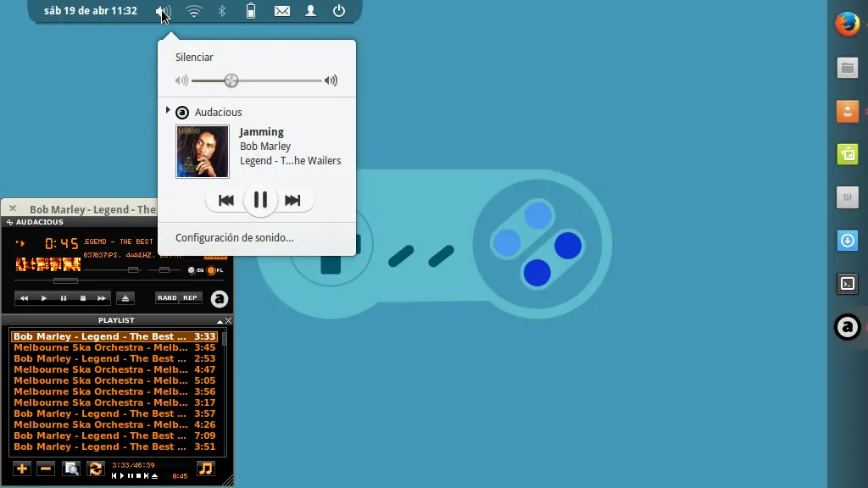This screenshot has height=488, width=868.
Task: Open the Audacious main menu icon in its title bar
Action: pos(9,223)
